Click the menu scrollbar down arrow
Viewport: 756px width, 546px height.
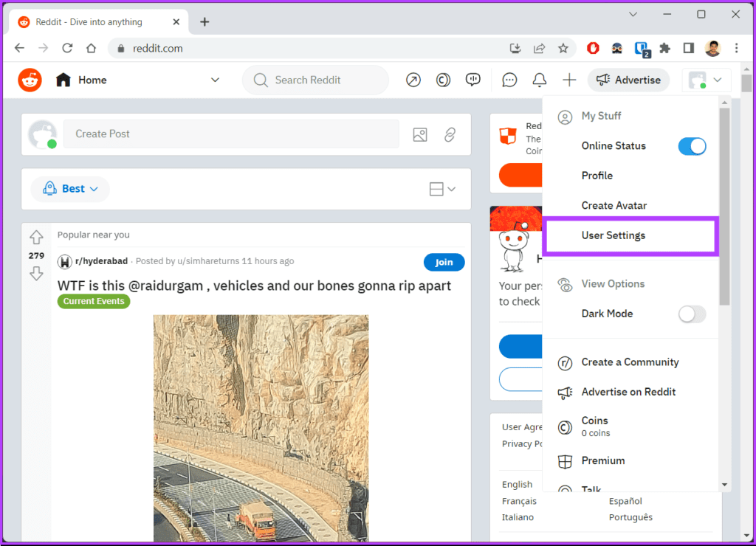tap(724, 485)
